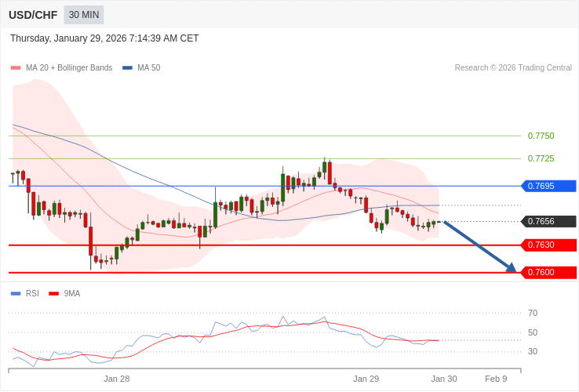The height and width of the screenshot is (392, 579).
Task: Click the MA 50 legend label
Action: (x=149, y=68)
